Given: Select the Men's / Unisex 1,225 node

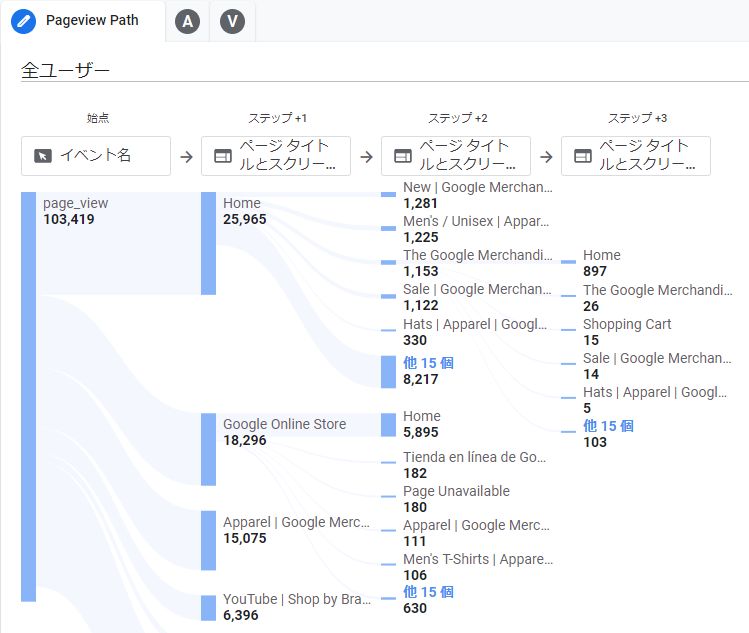Looking at the screenshot, I should pos(388,228).
